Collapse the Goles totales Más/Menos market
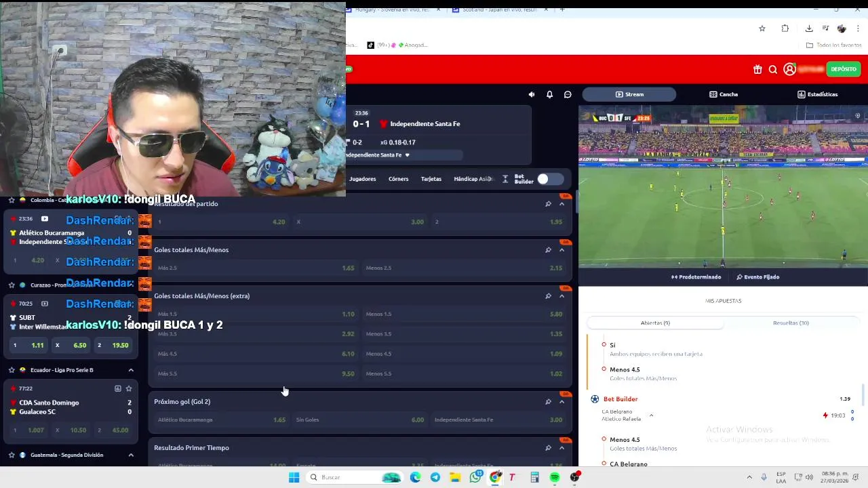The width and height of the screenshot is (868, 488). click(561, 249)
